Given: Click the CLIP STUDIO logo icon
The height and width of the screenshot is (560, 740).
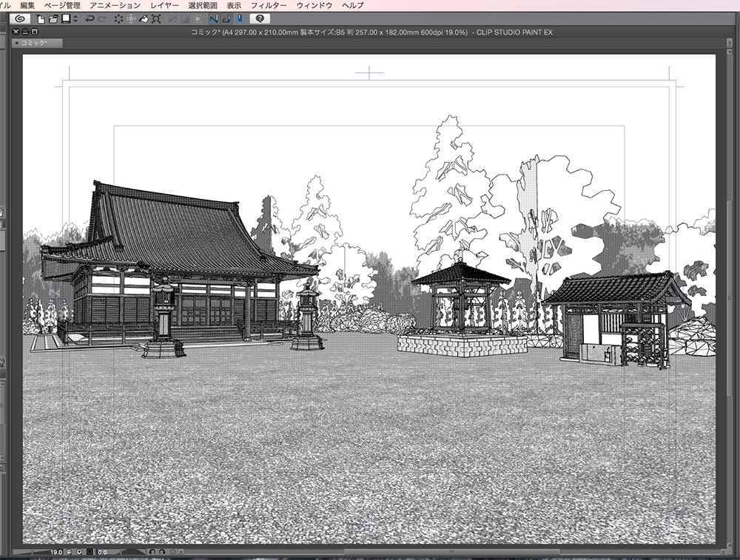Looking at the screenshot, I should pyautogui.click(x=21, y=18).
